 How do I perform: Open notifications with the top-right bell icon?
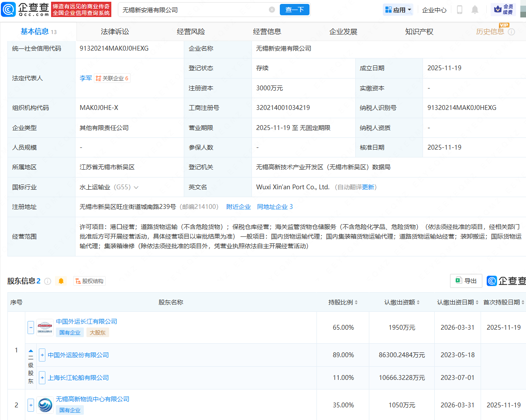tap(475, 9)
